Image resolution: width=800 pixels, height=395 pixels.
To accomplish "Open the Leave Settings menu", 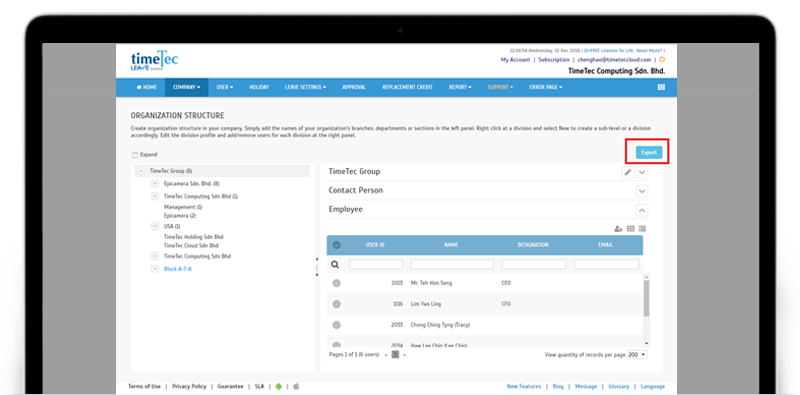I will [x=305, y=87].
